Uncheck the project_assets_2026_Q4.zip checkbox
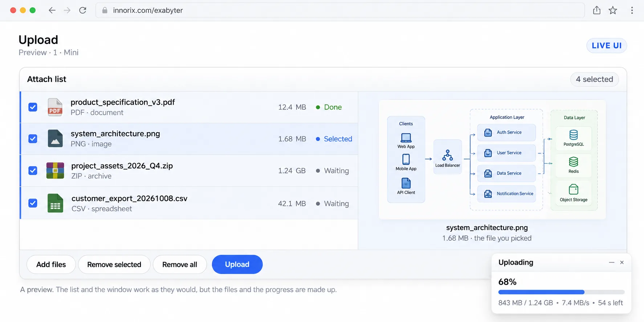644x322 pixels. (33, 171)
